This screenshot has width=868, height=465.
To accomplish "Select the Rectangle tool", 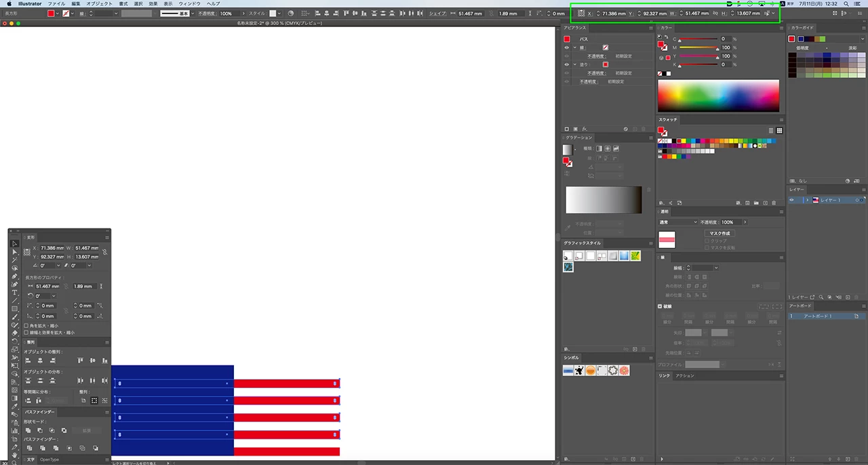I will [x=14, y=308].
